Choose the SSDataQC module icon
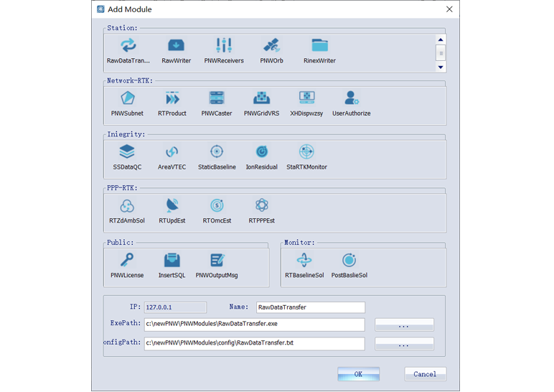The width and height of the screenshot is (554, 392). click(x=127, y=151)
